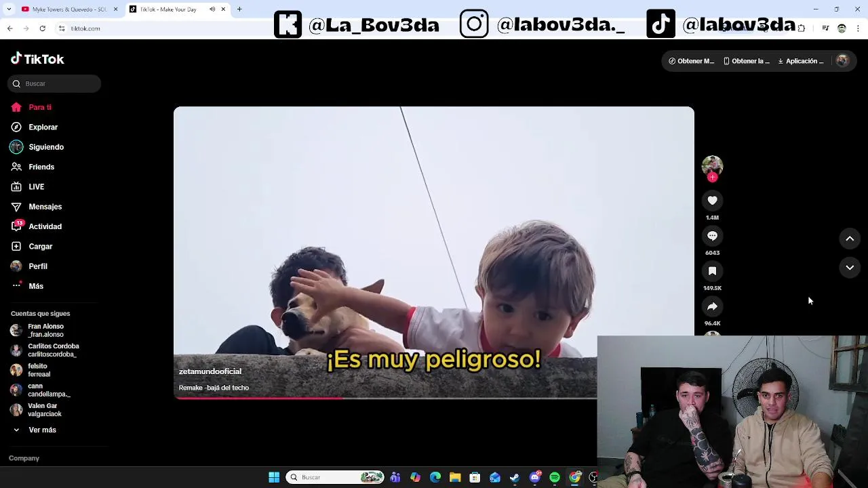Close the Myke Towers YouTube tab

click(x=115, y=9)
